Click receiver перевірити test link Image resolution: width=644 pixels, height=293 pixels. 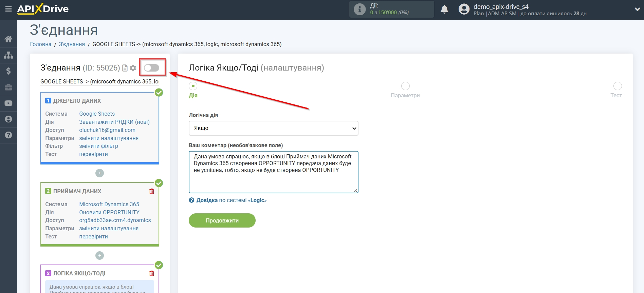click(x=94, y=237)
